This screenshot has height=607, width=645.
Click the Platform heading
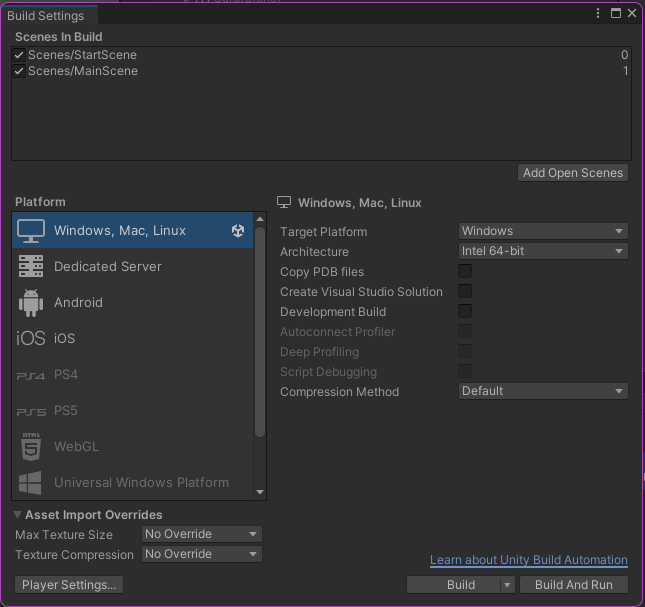40,202
